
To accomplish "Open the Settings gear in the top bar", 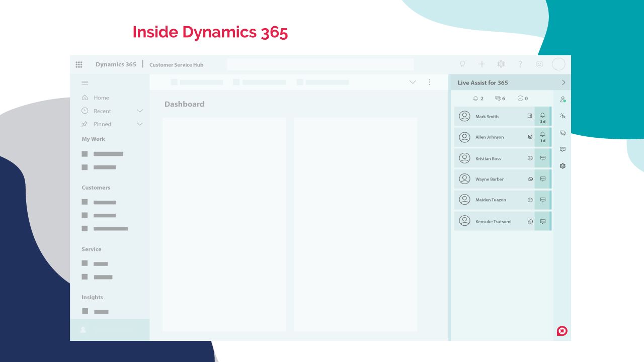I will pyautogui.click(x=501, y=64).
